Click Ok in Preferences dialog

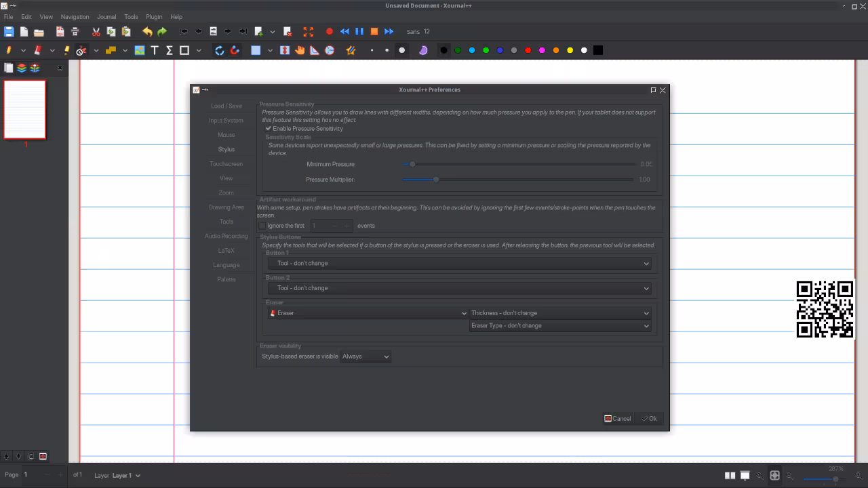[650, 419]
